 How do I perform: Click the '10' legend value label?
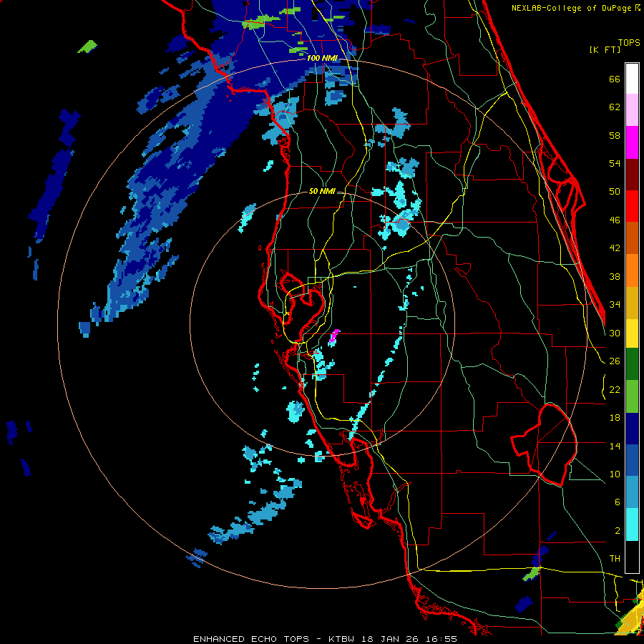tap(615, 474)
